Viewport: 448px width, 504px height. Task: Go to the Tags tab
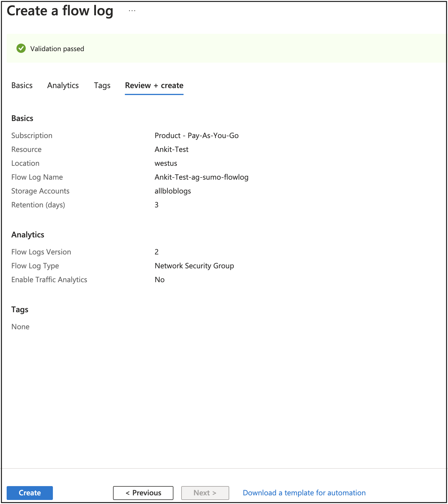[102, 85]
